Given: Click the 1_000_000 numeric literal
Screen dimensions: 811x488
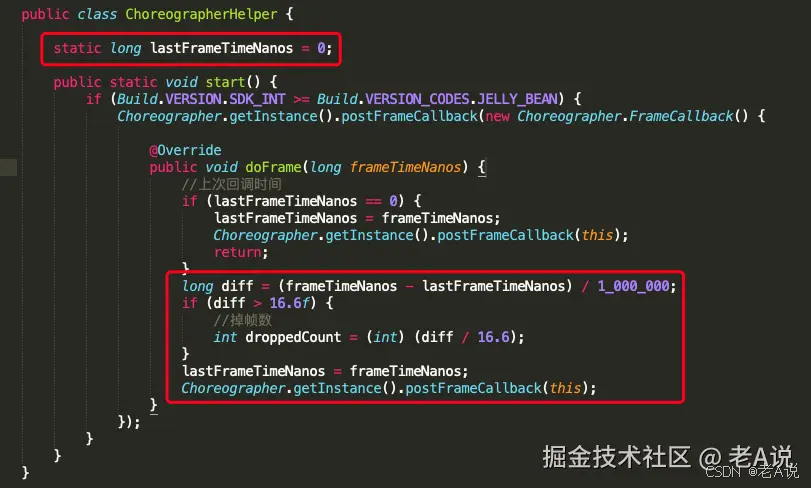Looking at the screenshot, I should pos(634,286).
